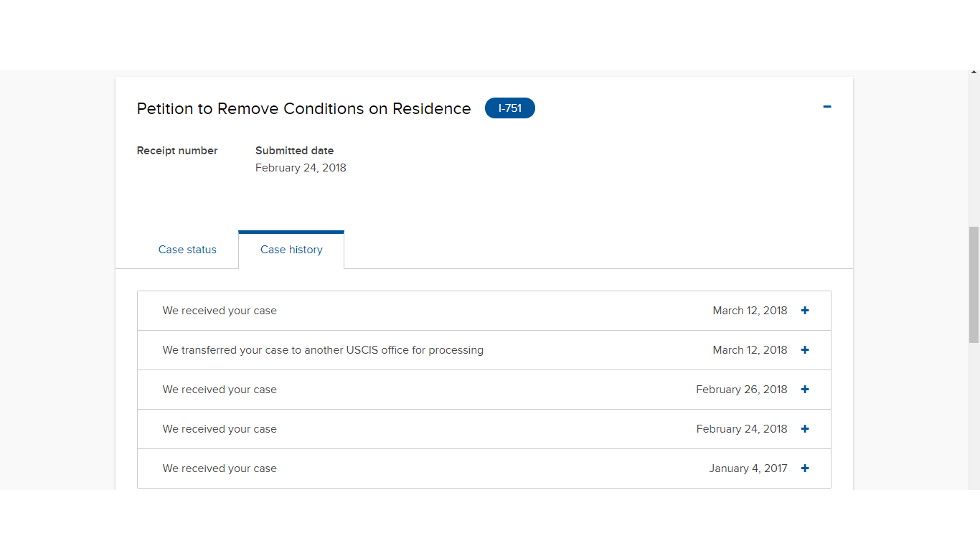Click the I-751 form badge
The width and height of the screenshot is (980, 551).
tap(510, 108)
